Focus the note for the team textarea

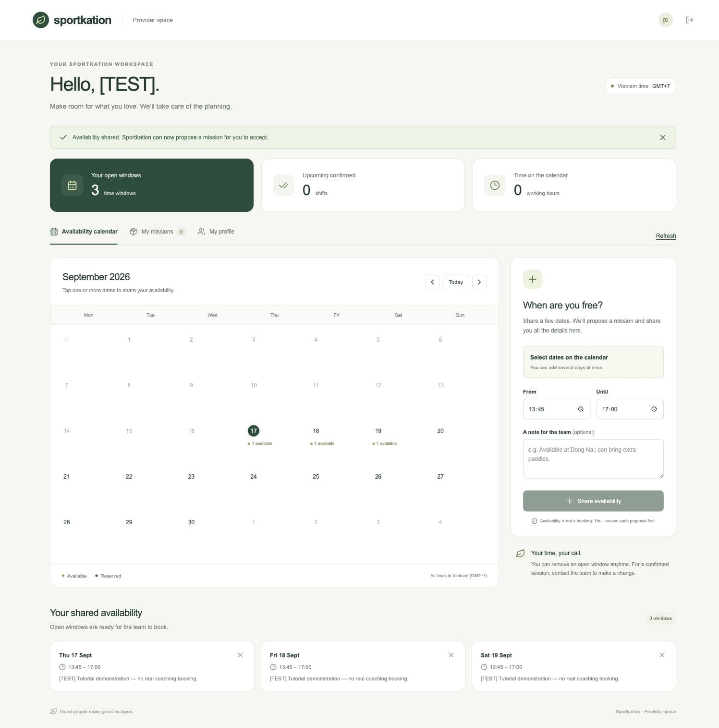[x=593, y=459]
